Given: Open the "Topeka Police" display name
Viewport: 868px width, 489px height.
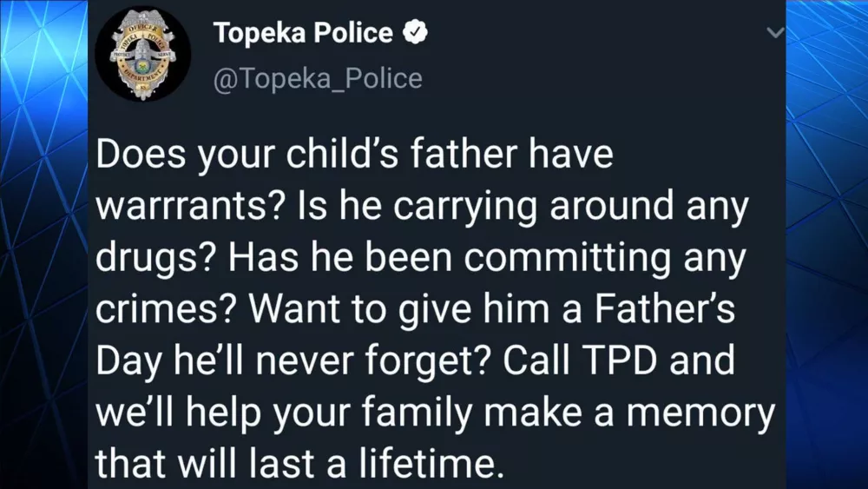Looking at the screenshot, I should pyautogui.click(x=303, y=34).
